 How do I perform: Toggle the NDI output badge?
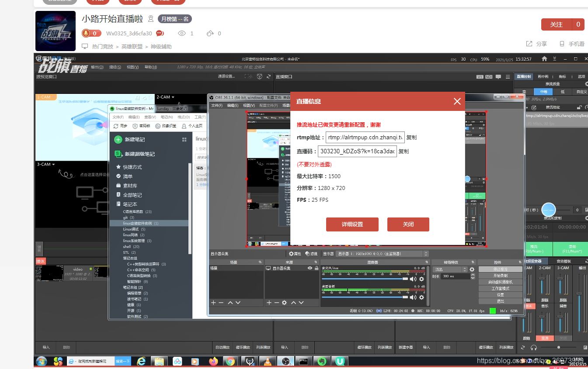[x=489, y=77]
